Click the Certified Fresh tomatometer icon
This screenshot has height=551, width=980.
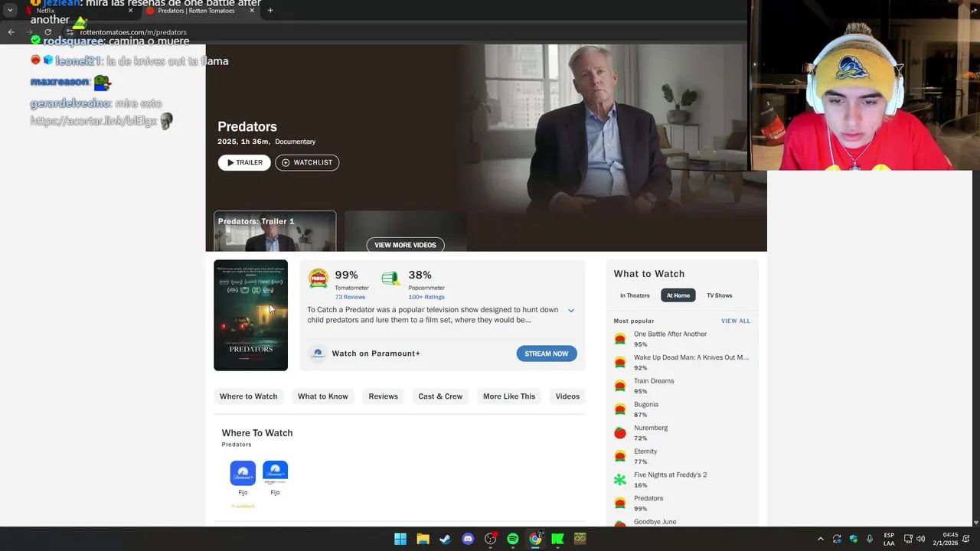click(x=318, y=278)
